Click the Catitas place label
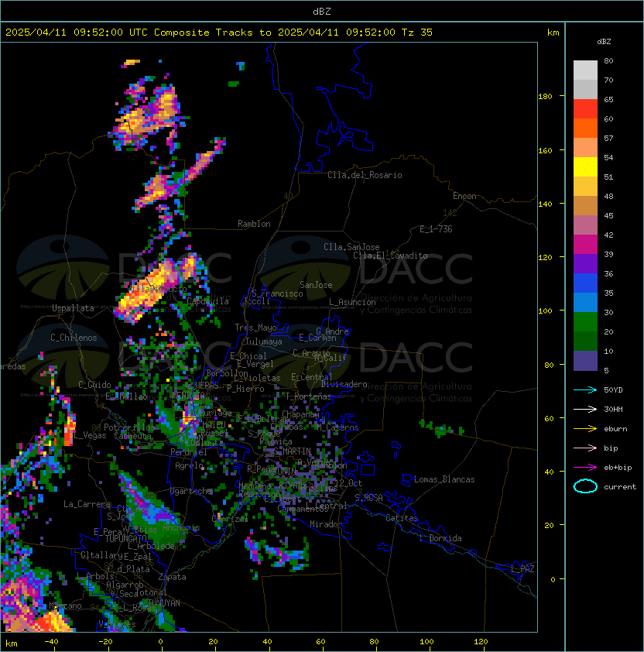Screen dimensions: 644x652 pos(402,518)
